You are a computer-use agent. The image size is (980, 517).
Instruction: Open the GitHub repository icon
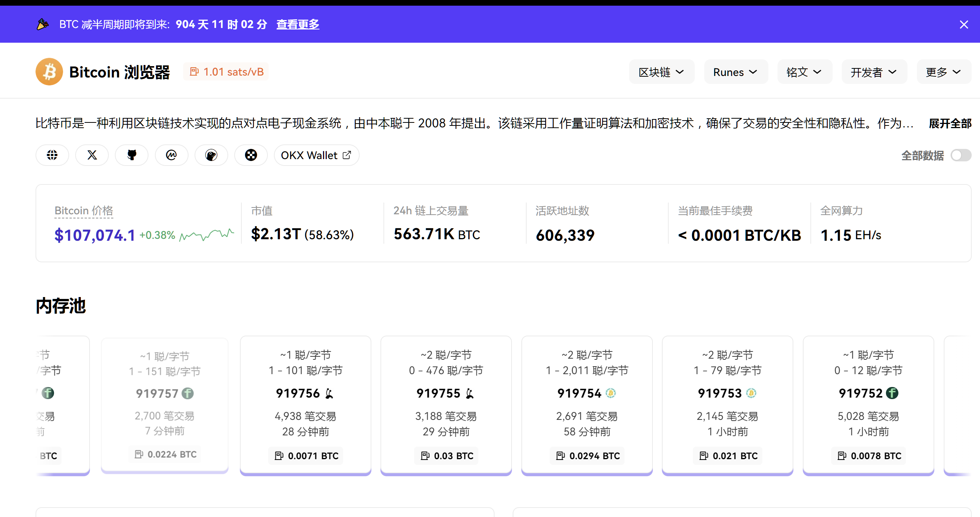tap(131, 155)
